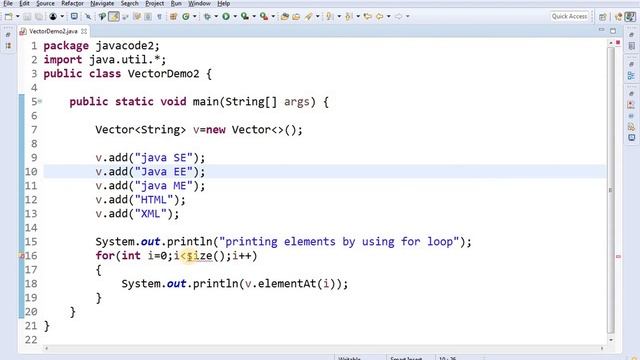The image size is (640, 360).
Task: Click the Toggle Mark Occurrences highlighted icon
Action: pos(114,16)
